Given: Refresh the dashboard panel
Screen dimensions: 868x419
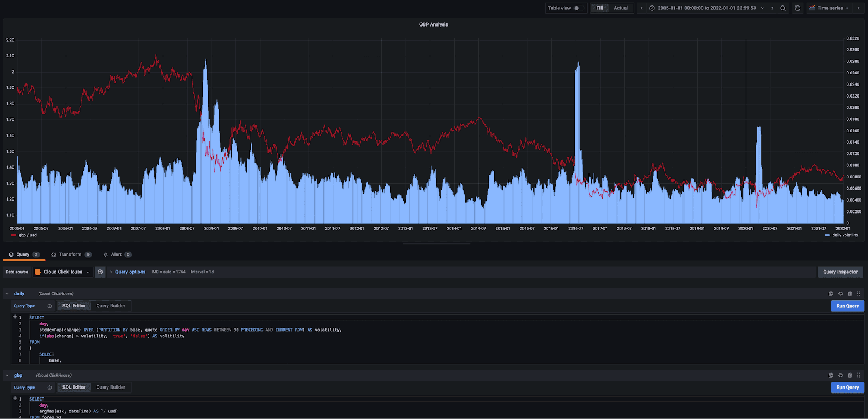Looking at the screenshot, I should point(797,8).
